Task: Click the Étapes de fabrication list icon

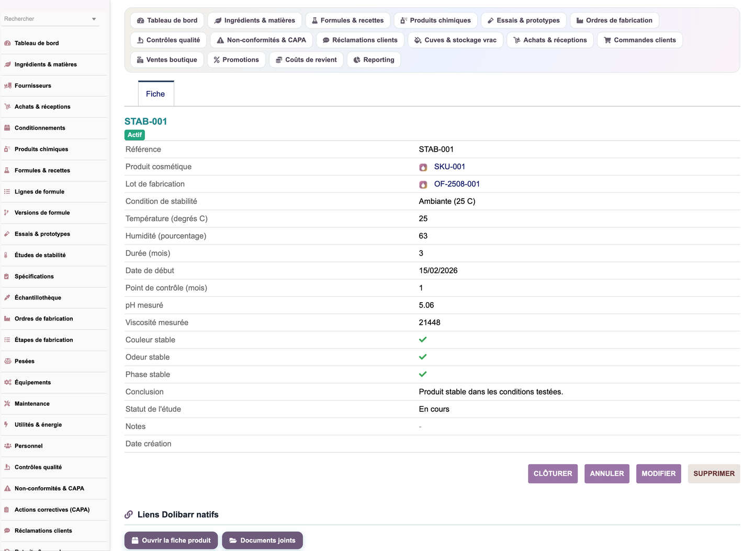Action: pyautogui.click(x=7, y=340)
